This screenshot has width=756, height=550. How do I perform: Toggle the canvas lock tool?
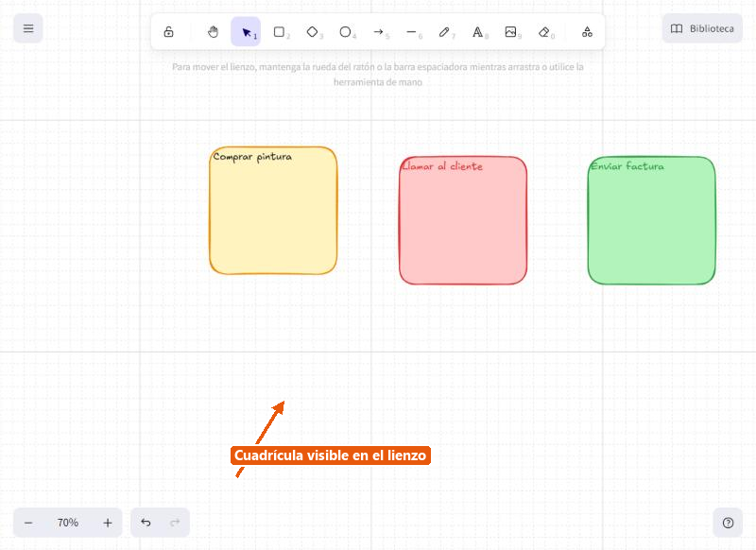[x=168, y=32]
